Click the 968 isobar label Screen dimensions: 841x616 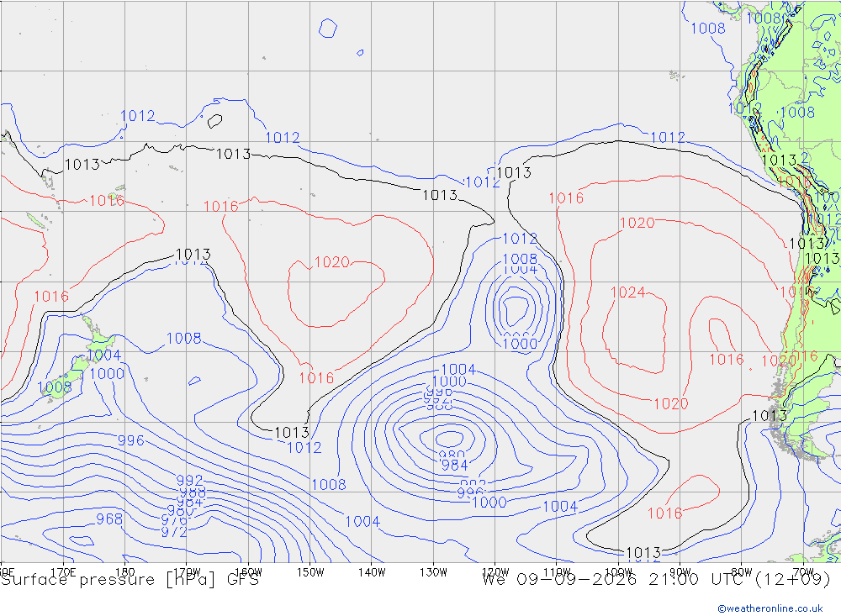click(x=109, y=519)
